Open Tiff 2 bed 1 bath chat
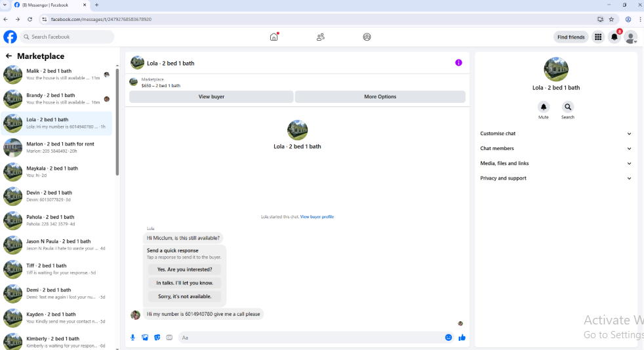644x350 pixels. coord(56,269)
